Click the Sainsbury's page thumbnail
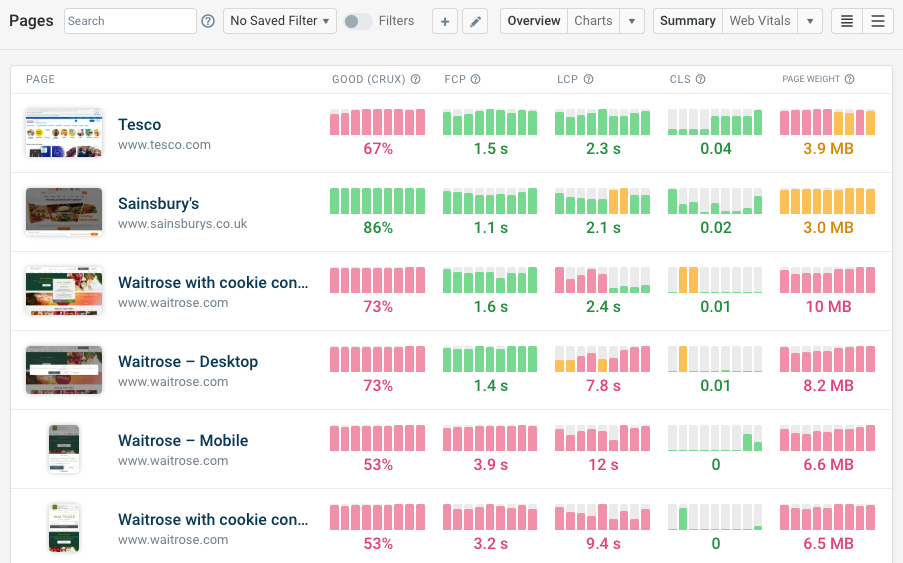 (64, 212)
